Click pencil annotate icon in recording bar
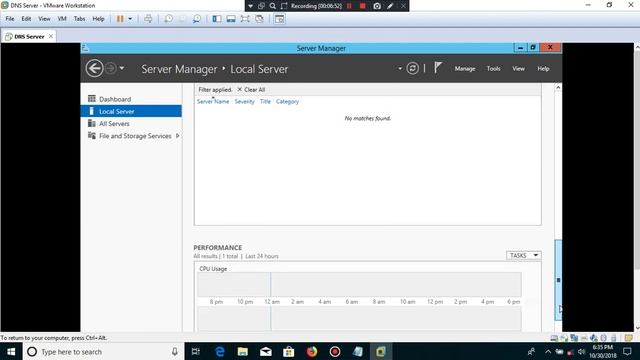Screen dimensions: 640x360 tap(390, 6)
